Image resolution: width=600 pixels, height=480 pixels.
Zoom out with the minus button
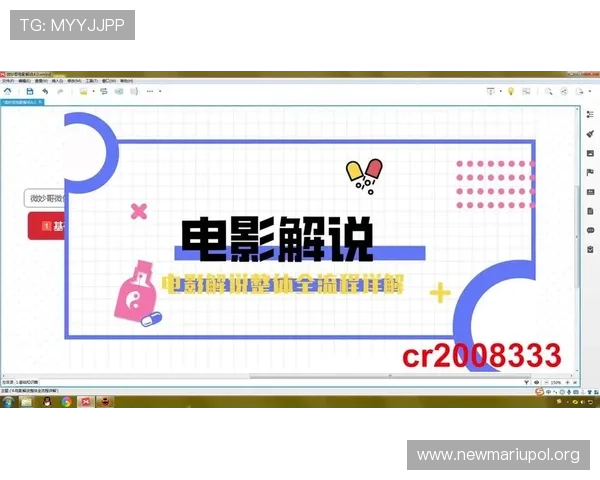click(546, 382)
